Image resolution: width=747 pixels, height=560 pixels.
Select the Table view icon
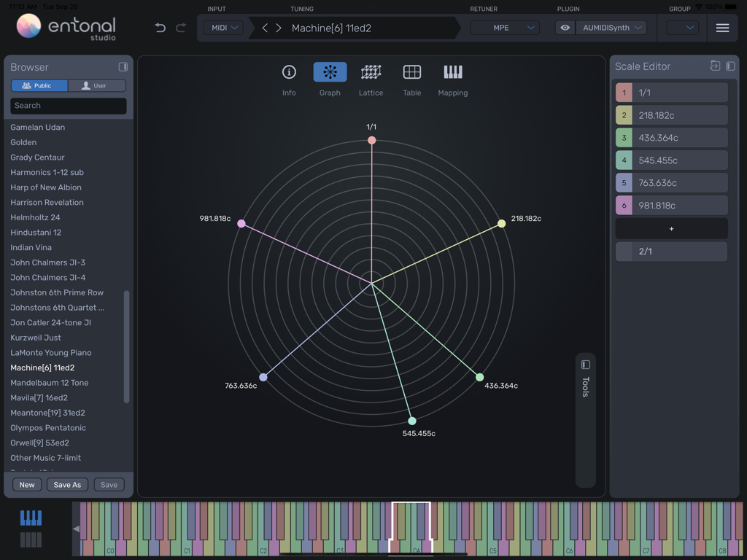[411, 73]
